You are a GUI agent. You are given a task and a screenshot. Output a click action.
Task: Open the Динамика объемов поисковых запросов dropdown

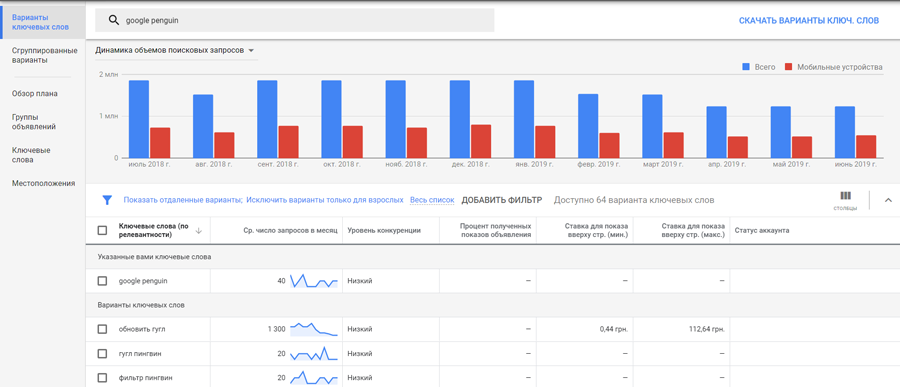(x=176, y=51)
